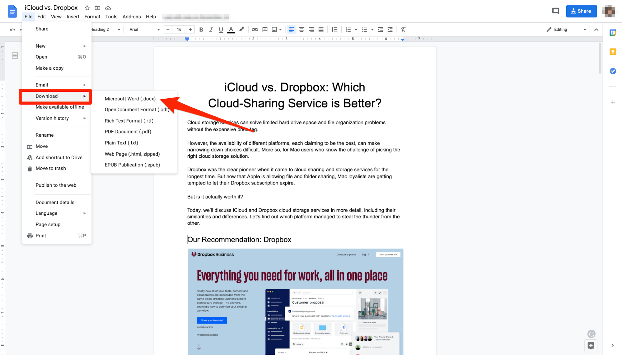Open the Arial font family dropdown
Image resolution: width=622 pixels, height=364 pixels.
(x=143, y=29)
